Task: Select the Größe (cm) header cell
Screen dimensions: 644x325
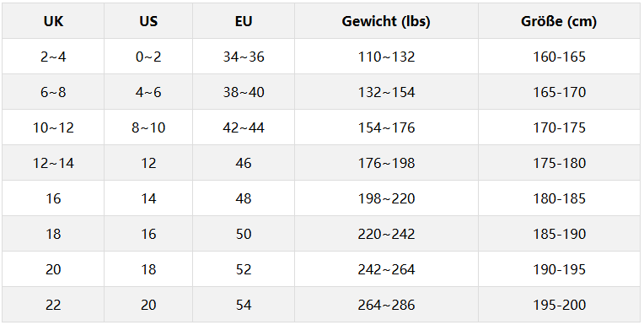Action: tap(559, 21)
